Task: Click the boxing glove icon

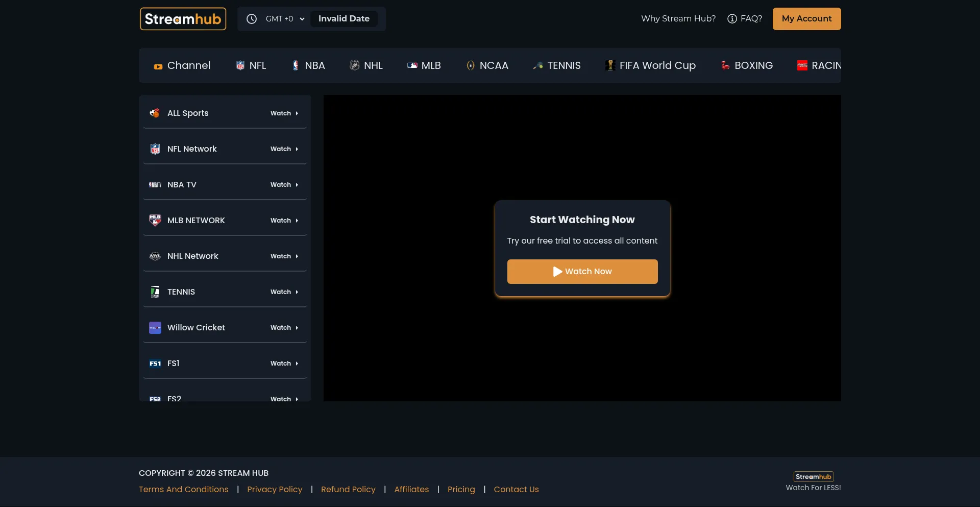Action: click(725, 65)
